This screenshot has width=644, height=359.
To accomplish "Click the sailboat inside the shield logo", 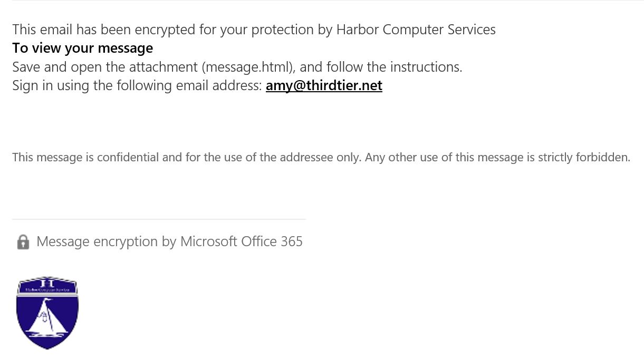I will point(47,318).
